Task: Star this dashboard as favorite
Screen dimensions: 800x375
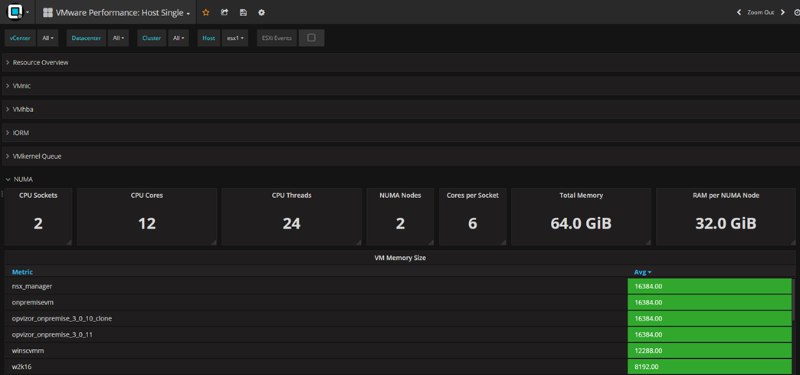Action: (x=206, y=12)
